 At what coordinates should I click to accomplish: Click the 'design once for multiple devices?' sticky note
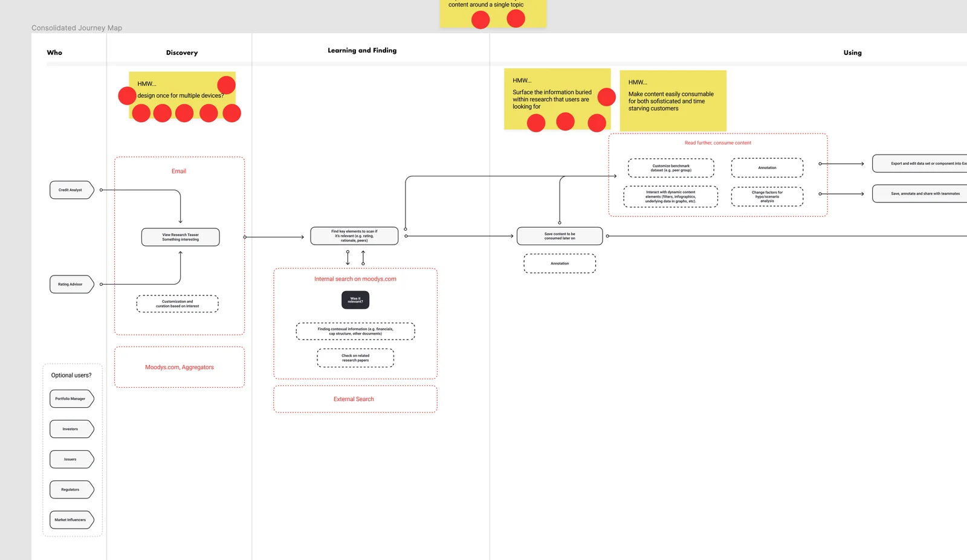point(182,95)
